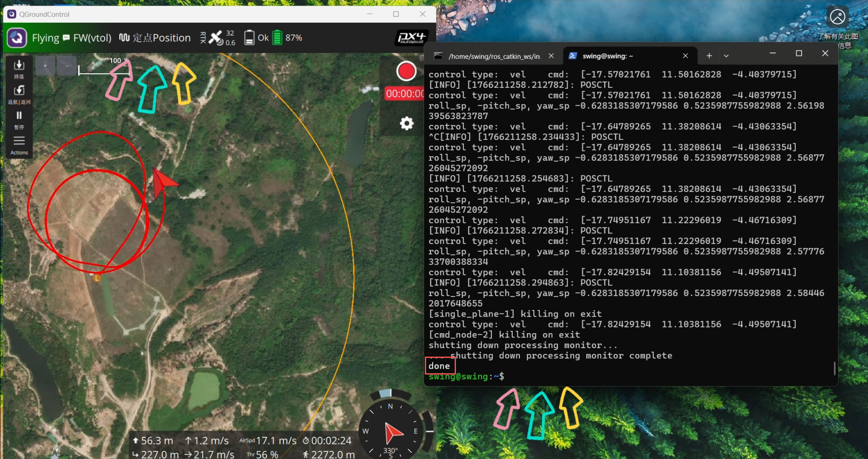Screen dimensions: 868x459
Task: Click the PX4 autopilot logo
Action: [411, 38]
